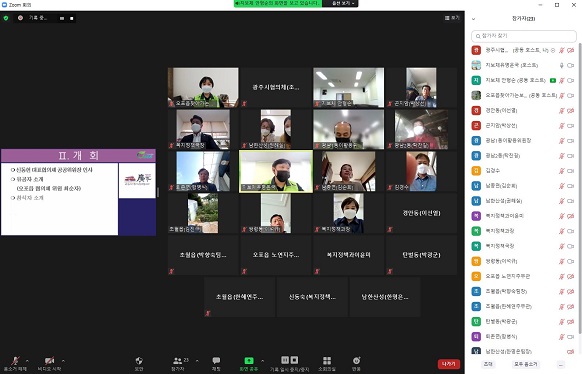Image resolution: width=582 pixels, height=374 pixels.
Task: Expand audio options arrow beside the microphone
Action: [x=27, y=361]
